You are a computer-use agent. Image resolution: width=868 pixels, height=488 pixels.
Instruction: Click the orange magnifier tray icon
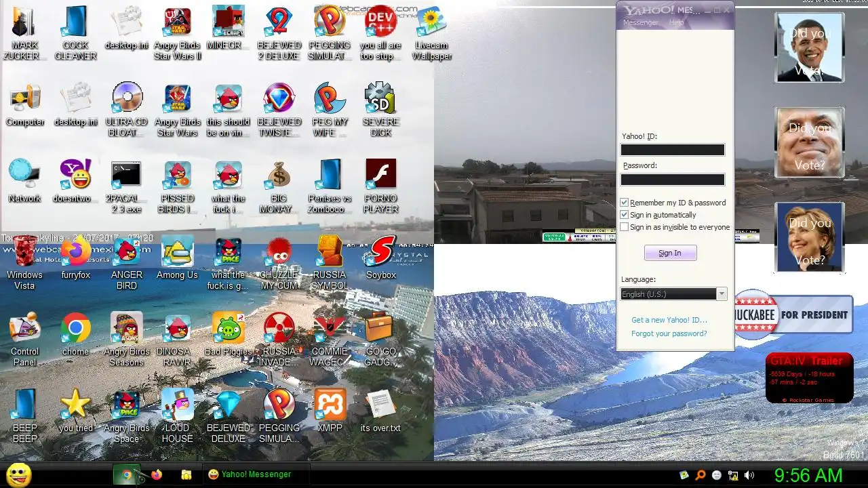(x=701, y=476)
